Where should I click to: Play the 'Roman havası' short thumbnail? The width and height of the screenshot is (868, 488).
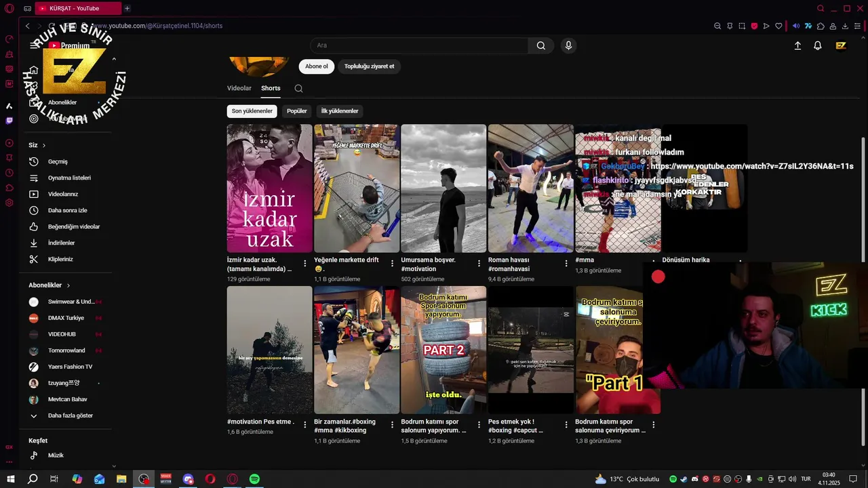click(x=531, y=188)
